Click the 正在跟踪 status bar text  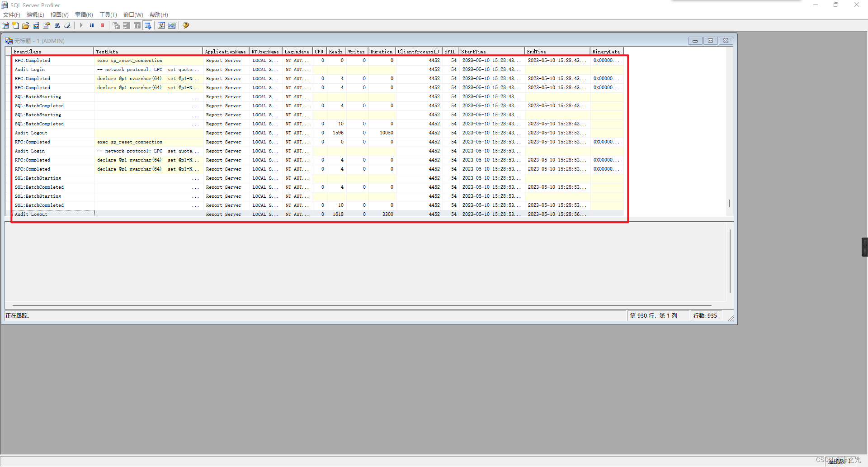tap(18, 316)
